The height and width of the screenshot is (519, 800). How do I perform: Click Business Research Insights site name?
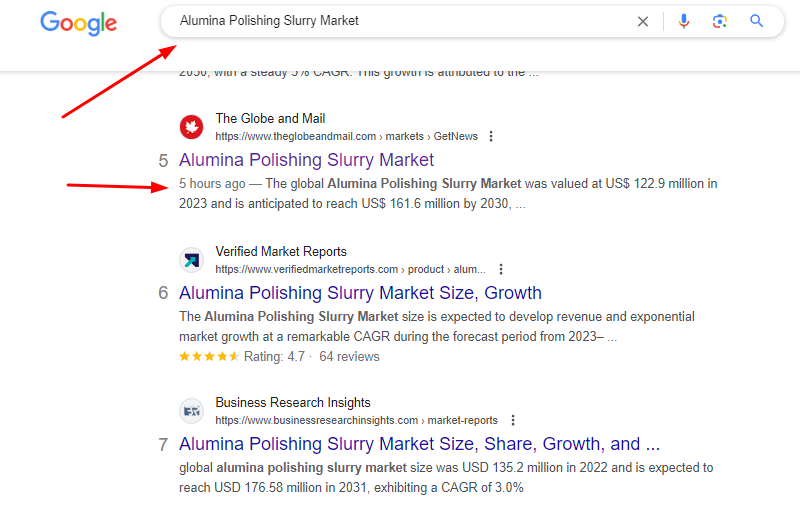point(293,403)
